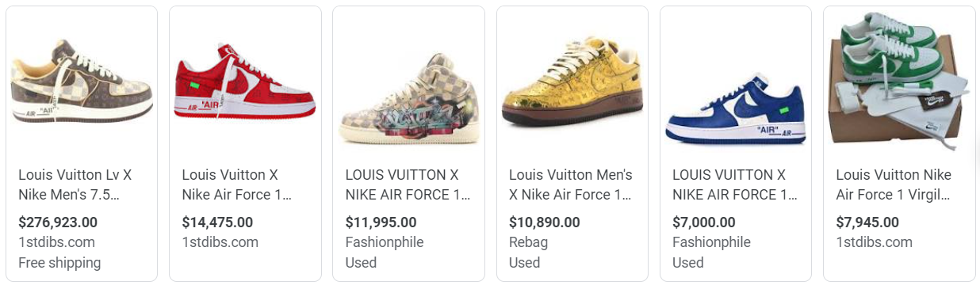Click the $276,923.00 price
Screen dimensions: 980x289
coord(58,222)
